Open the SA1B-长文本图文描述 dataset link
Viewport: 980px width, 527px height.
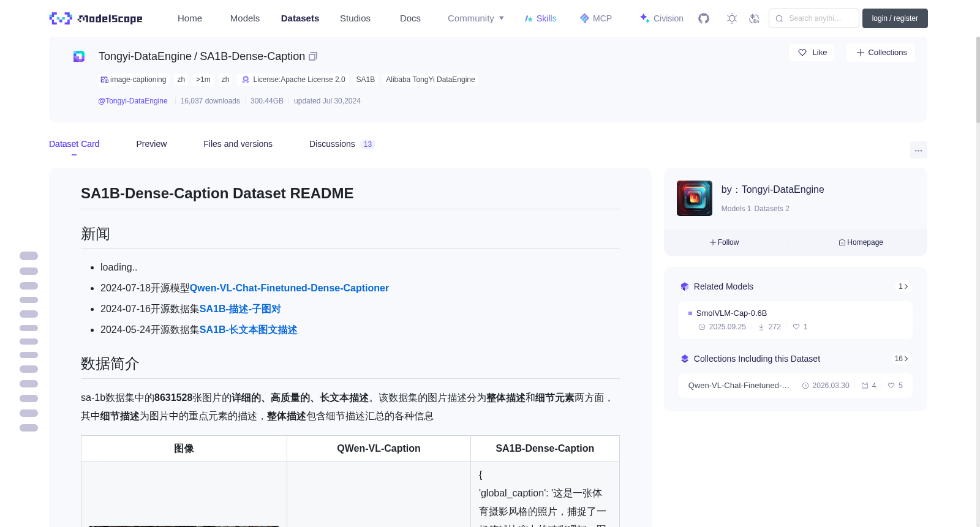(248, 329)
